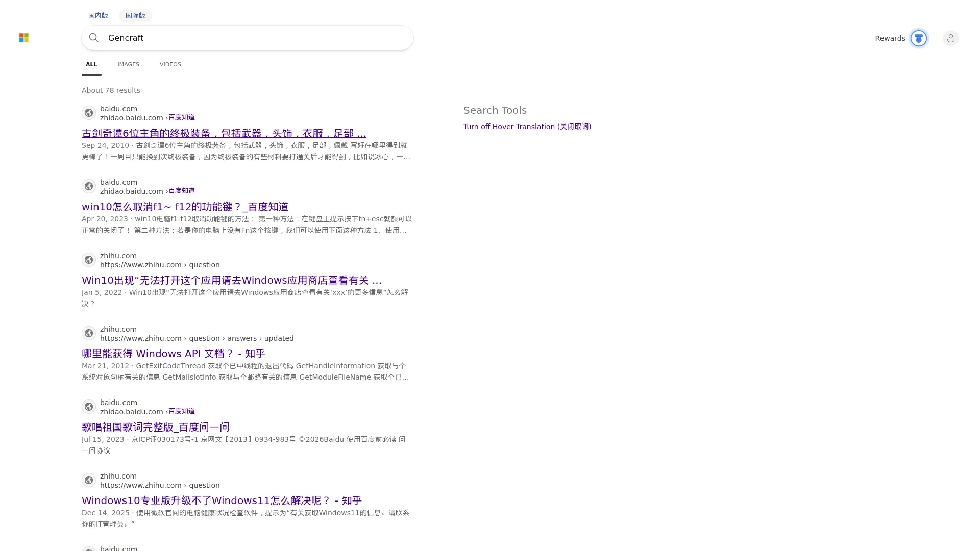Open the Rewards medal icon
The height and width of the screenshot is (551, 980).
coord(919,38)
